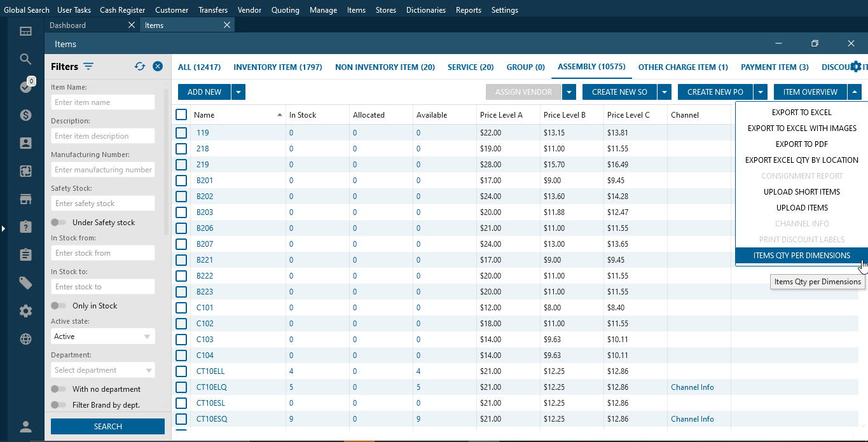Image resolution: width=868 pixels, height=442 pixels.
Task: Click the Item Name input field
Action: point(102,102)
